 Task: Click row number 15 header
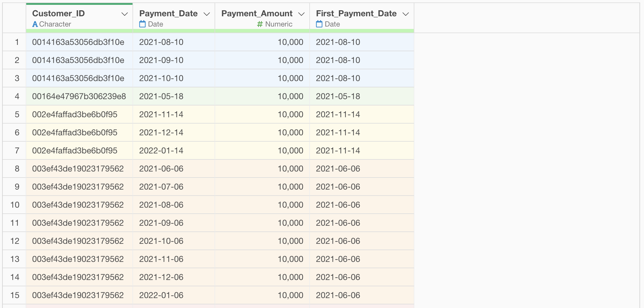pos(15,295)
